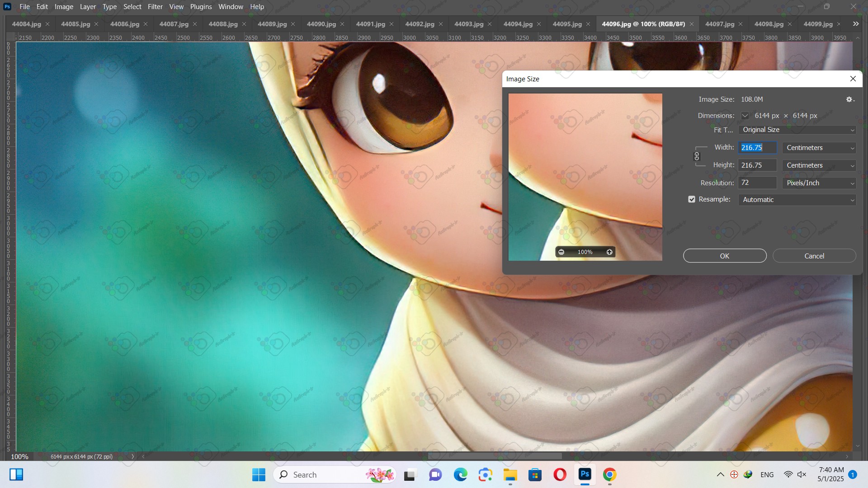
Task: Open the Image menu
Action: 64,7
